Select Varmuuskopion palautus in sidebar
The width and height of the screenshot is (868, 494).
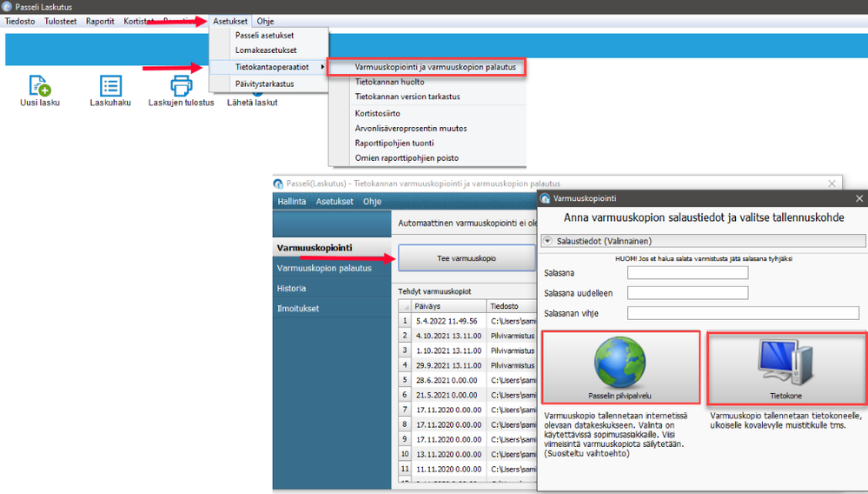point(332,268)
